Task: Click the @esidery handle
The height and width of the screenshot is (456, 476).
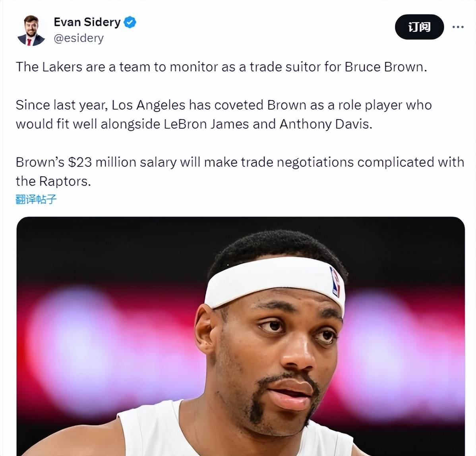Action: 79,38
